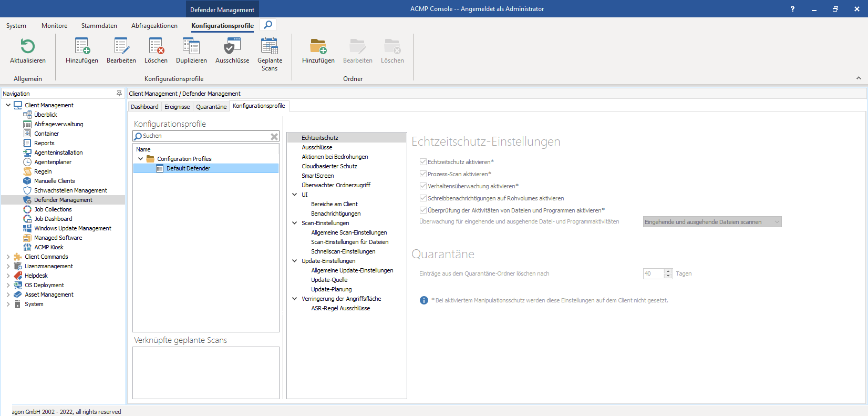The height and width of the screenshot is (416, 868).
Task: Open the Abfrageaktionen ribbon tab
Action: (x=154, y=26)
